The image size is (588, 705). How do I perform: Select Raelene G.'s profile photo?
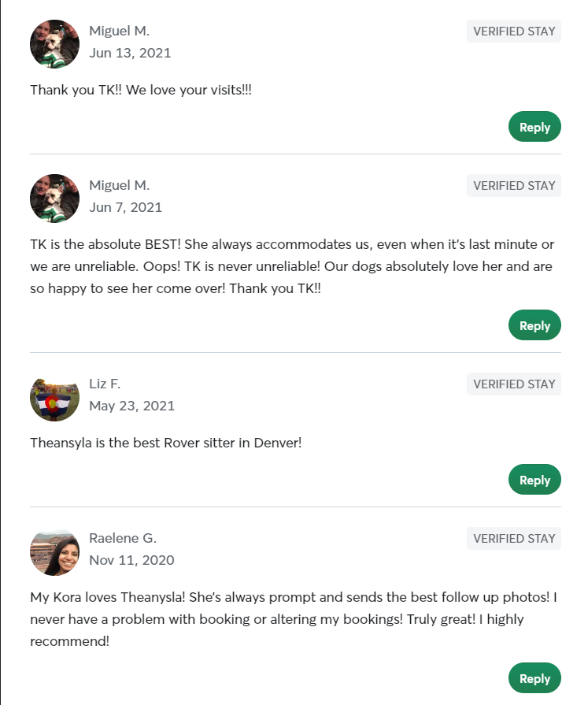[54, 552]
